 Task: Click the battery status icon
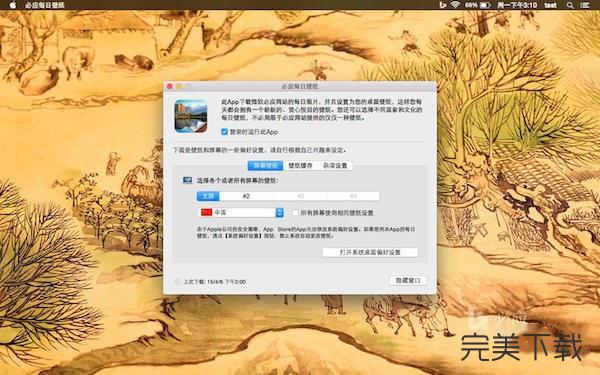pos(485,5)
